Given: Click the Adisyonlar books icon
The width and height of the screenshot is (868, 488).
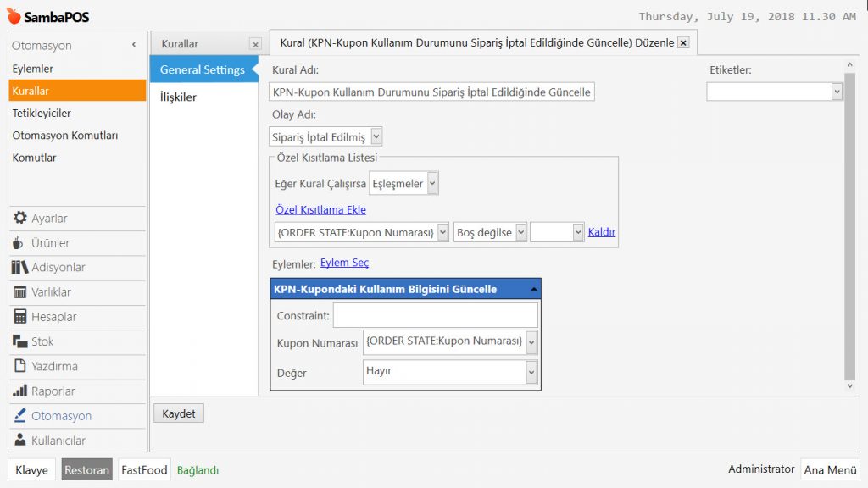Looking at the screenshot, I should point(20,268).
